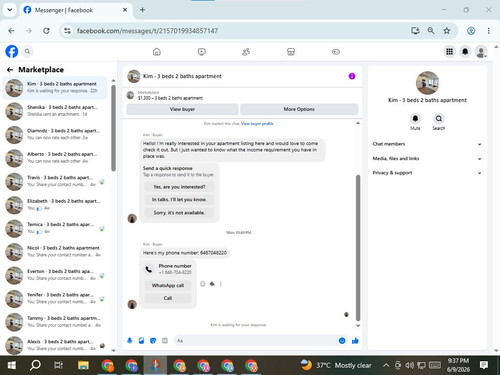Go to the Home feed icon
This screenshot has width=500, height=375.
click(157, 52)
